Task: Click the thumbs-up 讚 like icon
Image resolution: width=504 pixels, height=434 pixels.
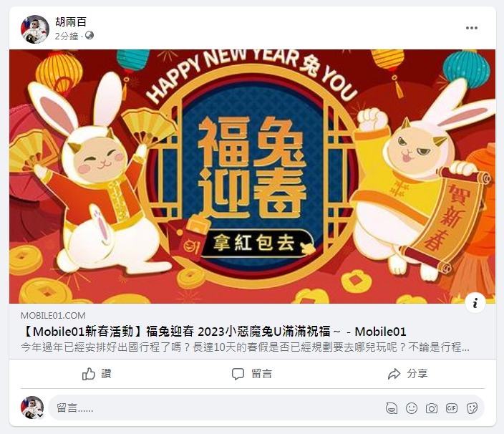Action: tap(88, 374)
